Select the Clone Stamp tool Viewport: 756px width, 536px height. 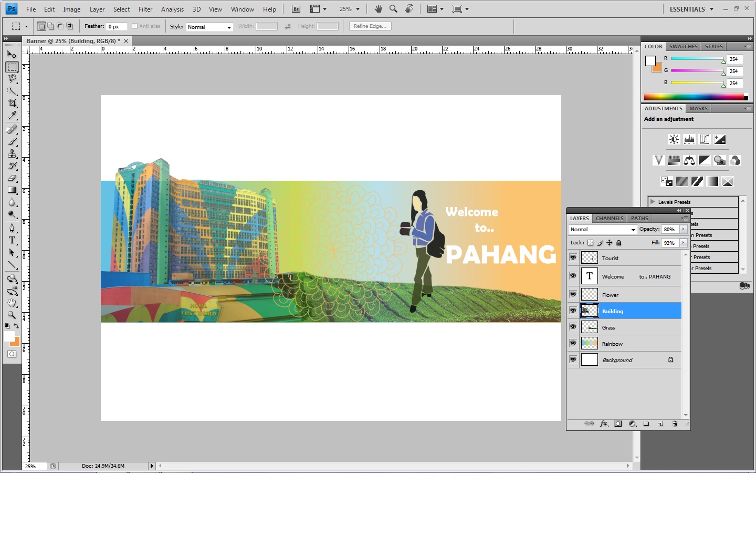(12, 153)
